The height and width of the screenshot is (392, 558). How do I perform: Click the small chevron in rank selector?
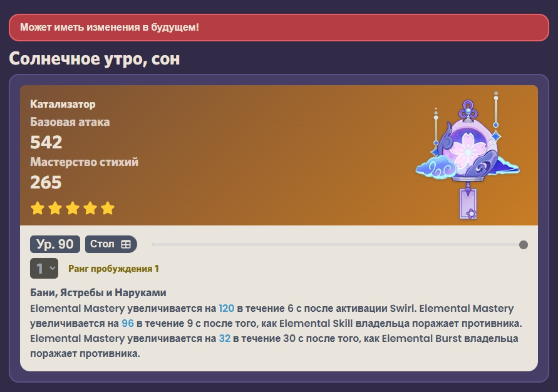53,268
